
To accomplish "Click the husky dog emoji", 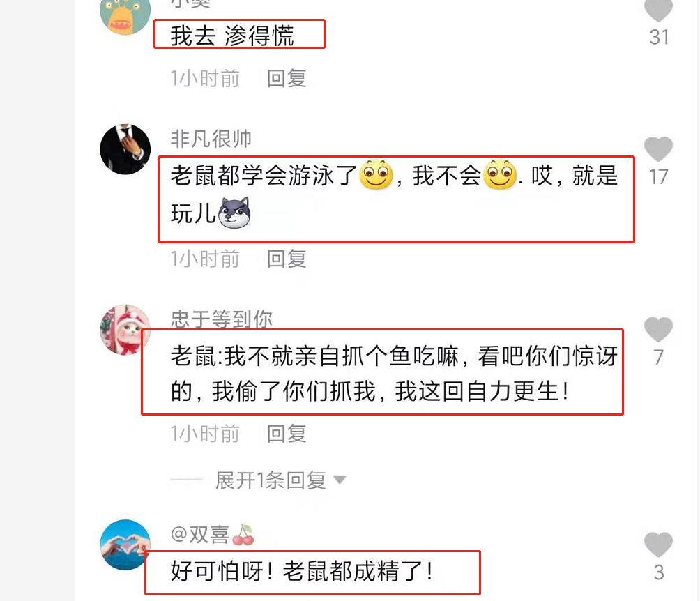I will 234,213.
